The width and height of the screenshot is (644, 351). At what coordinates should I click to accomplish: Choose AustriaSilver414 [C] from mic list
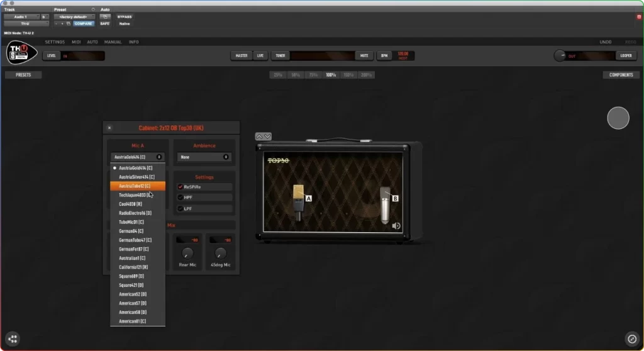(x=138, y=177)
